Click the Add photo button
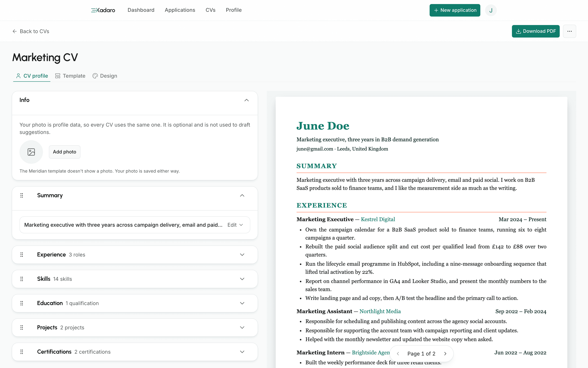588x368 pixels. (x=65, y=152)
